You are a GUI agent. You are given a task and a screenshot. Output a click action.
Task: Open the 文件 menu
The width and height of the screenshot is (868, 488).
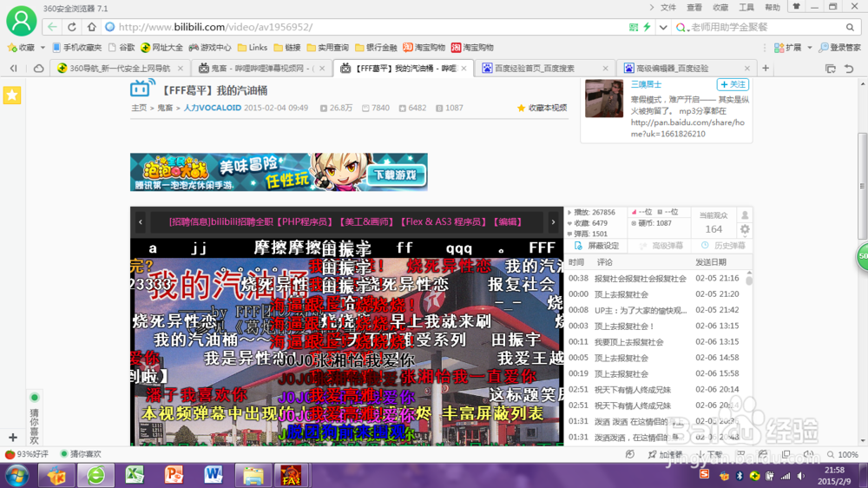coord(668,8)
